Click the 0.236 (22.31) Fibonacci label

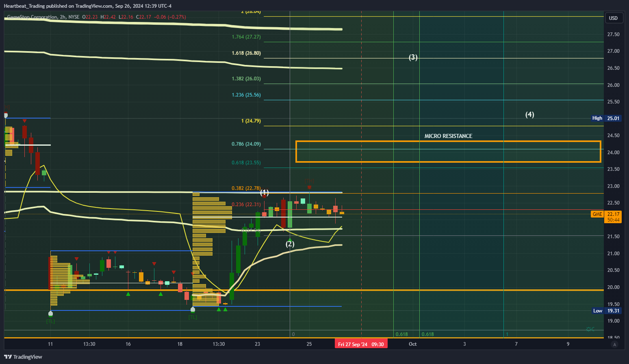[246, 205]
